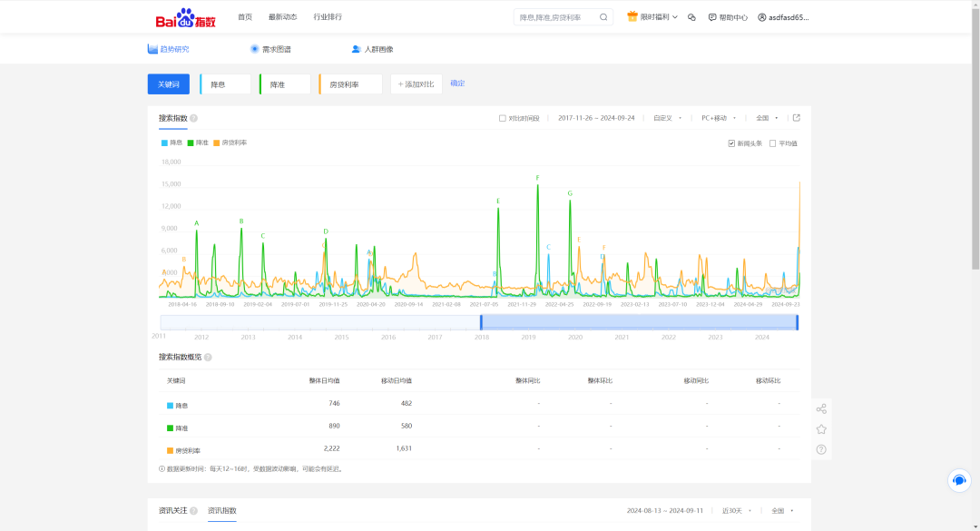980x531 pixels.
Task: Click the star favorite icon on sidebar
Action: pyautogui.click(x=821, y=429)
